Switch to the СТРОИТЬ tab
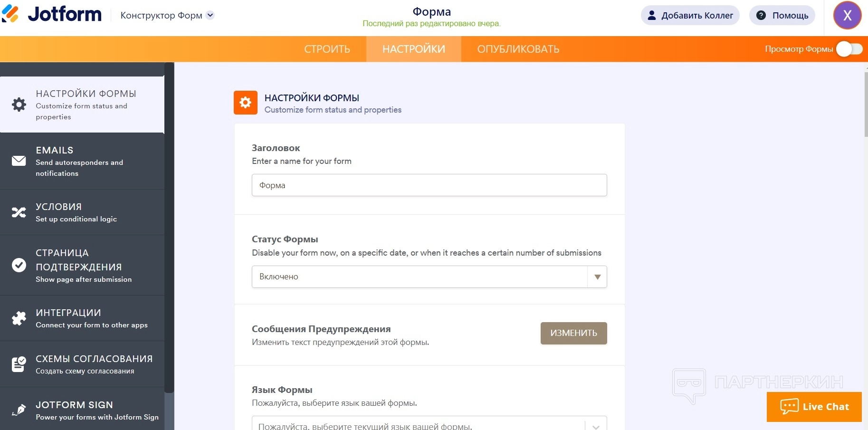 (327, 49)
